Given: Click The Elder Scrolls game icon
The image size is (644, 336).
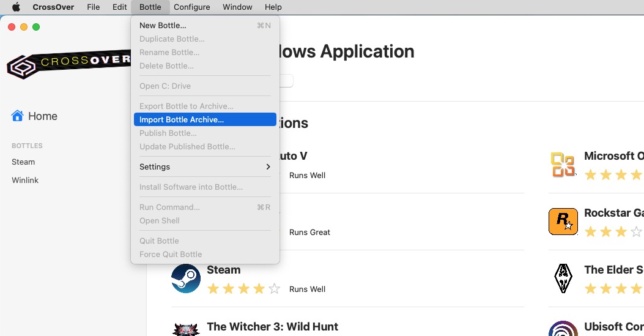Looking at the screenshot, I should (563, 278).
